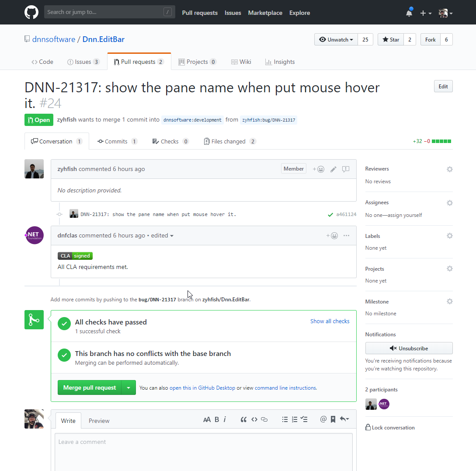Viewport: 476px width, 471px height.
Task: Insert code in comment editor
Action: click(x=254, y=419)
